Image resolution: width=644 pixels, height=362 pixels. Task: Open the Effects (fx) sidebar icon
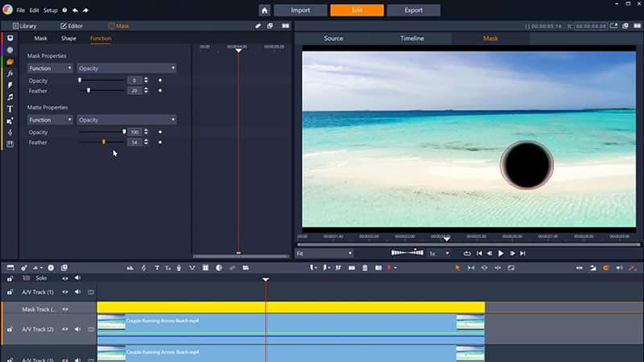(10, 73)
